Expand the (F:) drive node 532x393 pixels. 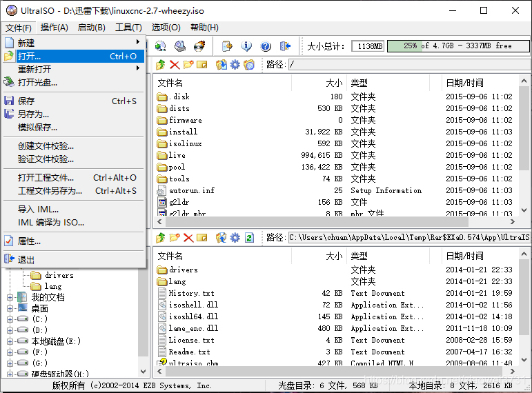coord(10,352)
